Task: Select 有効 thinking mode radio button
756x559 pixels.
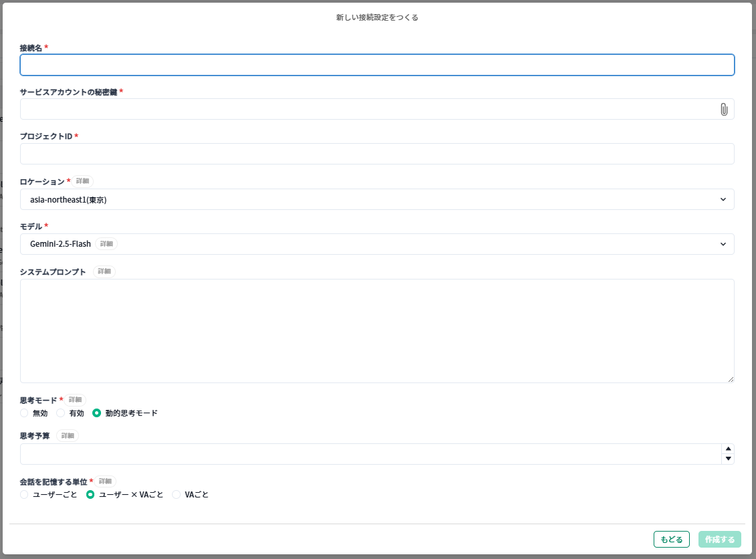Action: (61, 413)
